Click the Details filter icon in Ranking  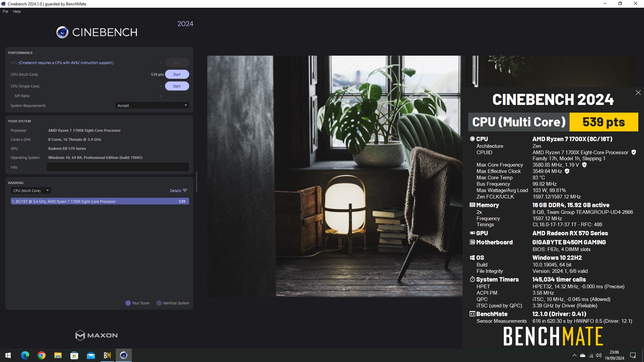[185, 190]
